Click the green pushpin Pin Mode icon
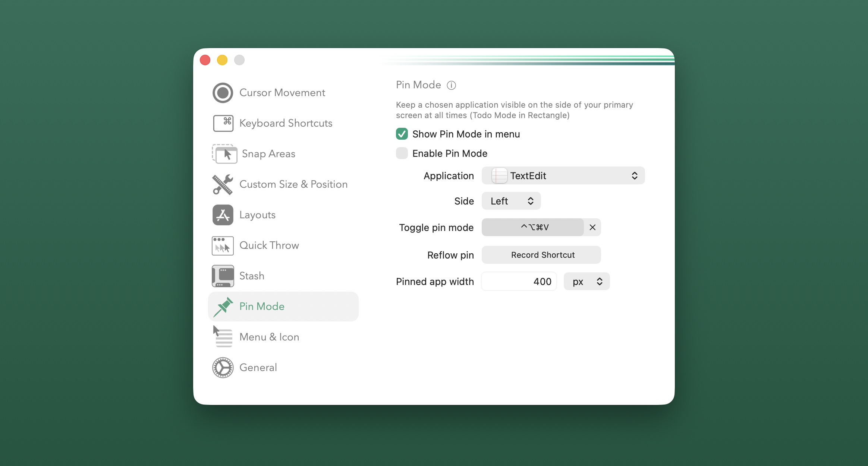 point(223,307)
